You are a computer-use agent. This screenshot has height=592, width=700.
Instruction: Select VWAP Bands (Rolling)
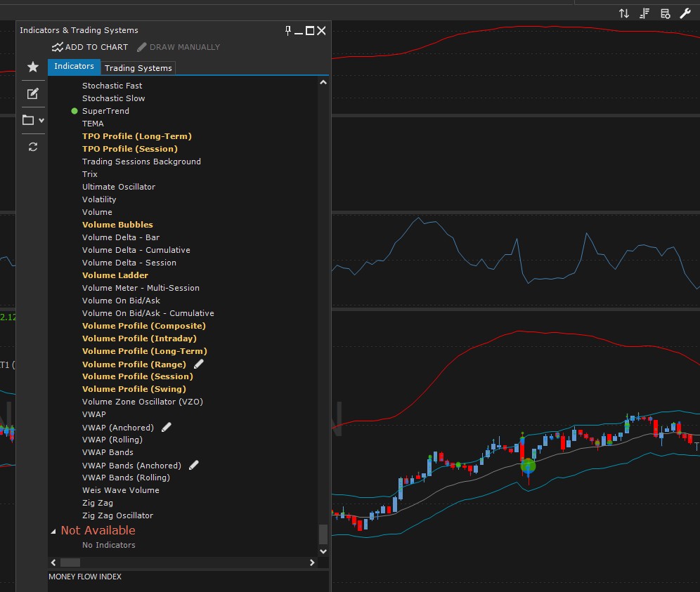(x=126, y=478)
